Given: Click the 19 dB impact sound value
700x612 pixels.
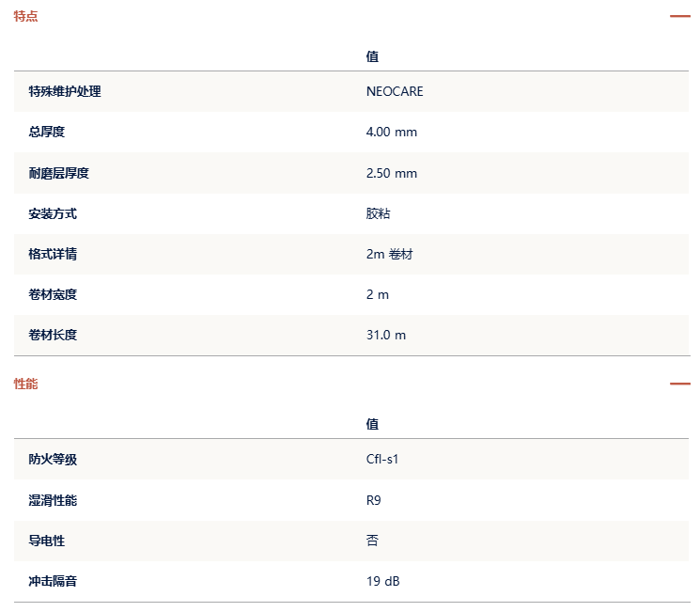Looking at the screenshot, I should point(383,582).
